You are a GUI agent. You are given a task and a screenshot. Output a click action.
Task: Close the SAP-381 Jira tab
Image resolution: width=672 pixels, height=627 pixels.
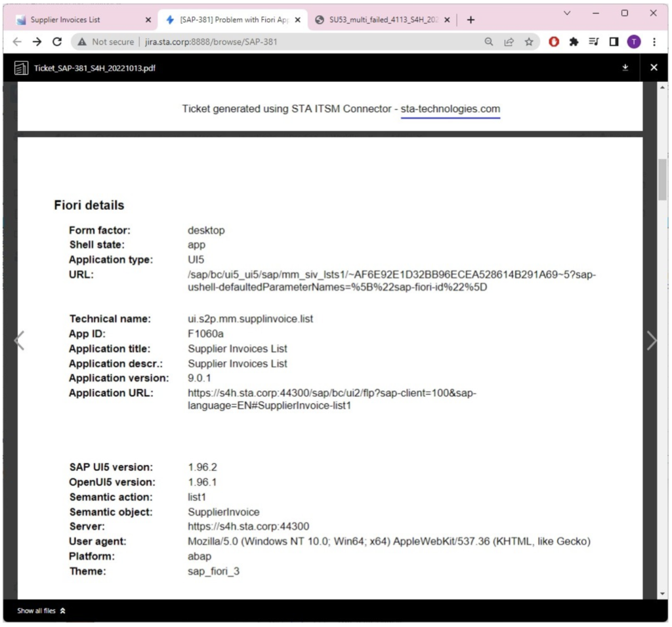(x=298, y=20)
